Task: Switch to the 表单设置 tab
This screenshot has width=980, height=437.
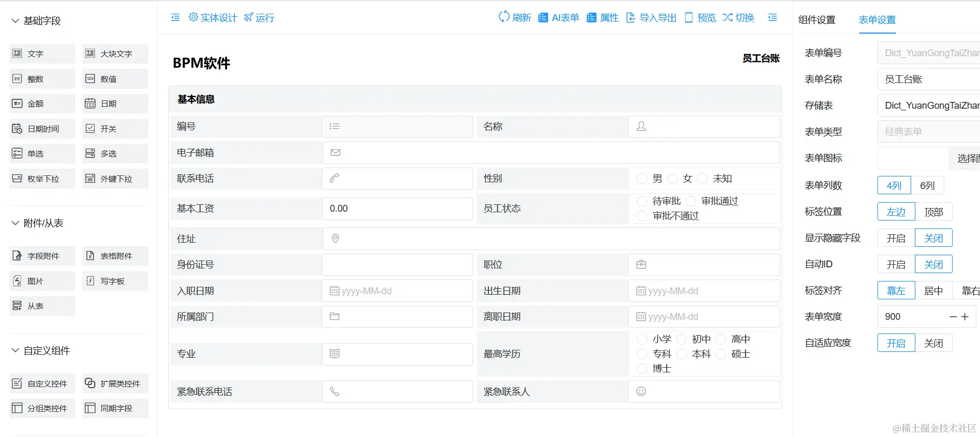Action: (x=877, y=20)
